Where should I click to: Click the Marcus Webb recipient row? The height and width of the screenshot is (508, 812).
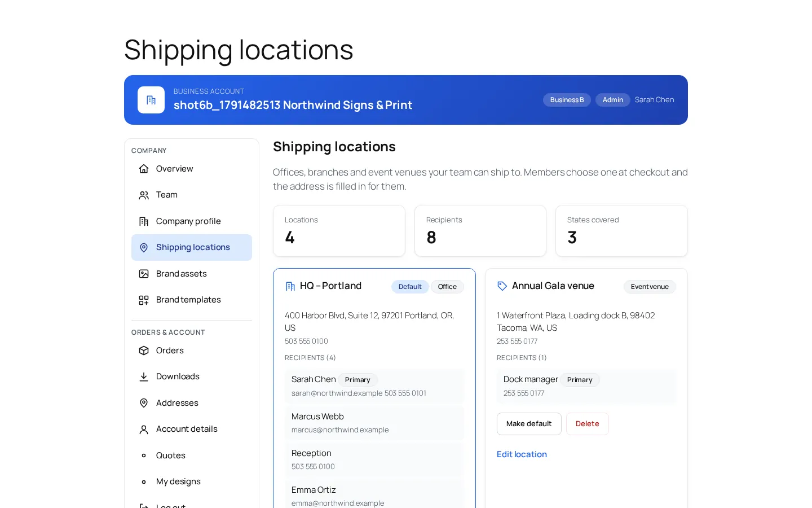coord(374,423)
